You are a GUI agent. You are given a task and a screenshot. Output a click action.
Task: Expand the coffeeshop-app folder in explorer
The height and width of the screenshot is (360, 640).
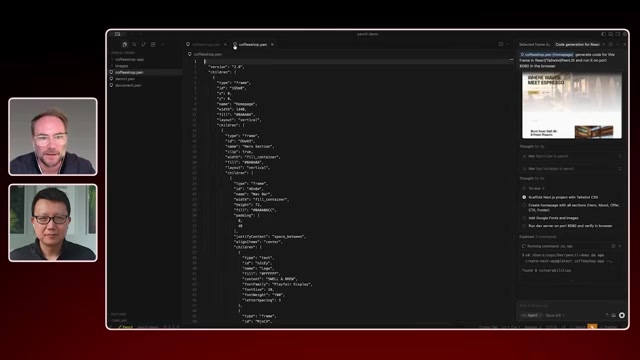tap(129, 59)
